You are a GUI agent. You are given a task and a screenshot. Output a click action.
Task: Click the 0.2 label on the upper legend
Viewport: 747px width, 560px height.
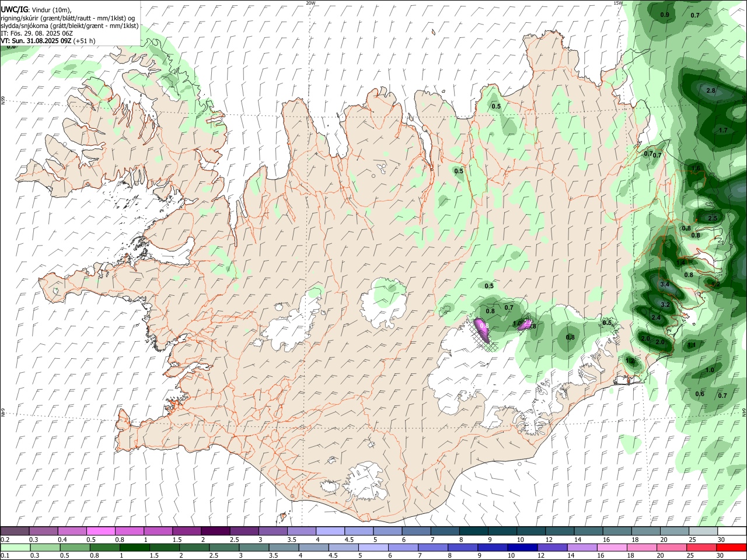pos(5,540)
